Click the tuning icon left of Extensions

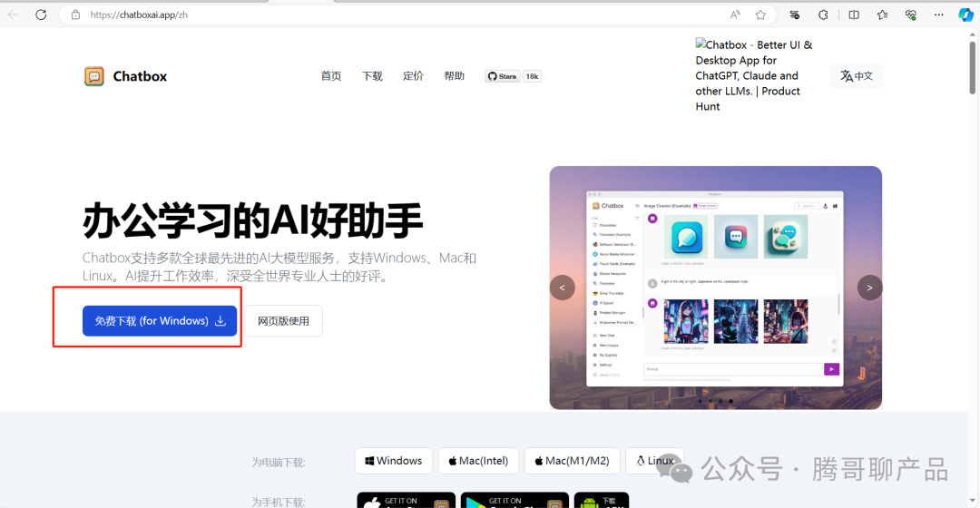pyautogui.click(x=794, y=15)
